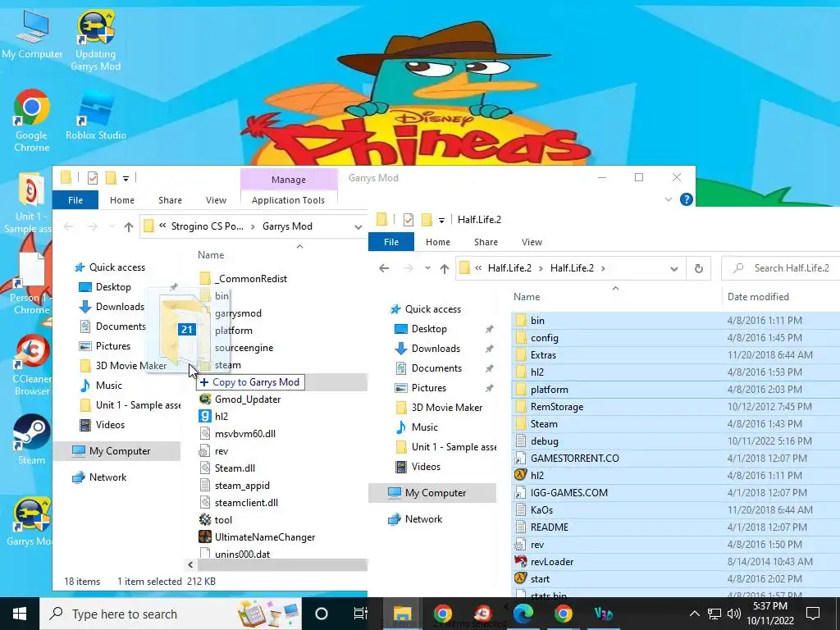This screenshot has height=630, width=840.
Task: Open quick access toolbar dropdown in Half.Life.2
Action: point(441,220)
